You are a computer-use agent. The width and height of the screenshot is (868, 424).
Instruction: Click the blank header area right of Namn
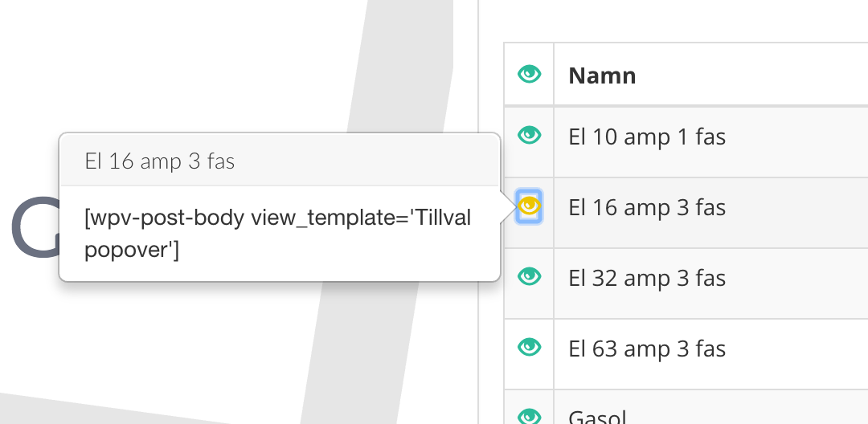pos(753,74)
